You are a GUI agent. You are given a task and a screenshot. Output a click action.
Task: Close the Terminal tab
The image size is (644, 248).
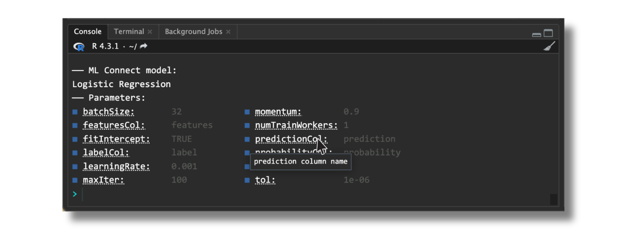[x=150, y=31]
